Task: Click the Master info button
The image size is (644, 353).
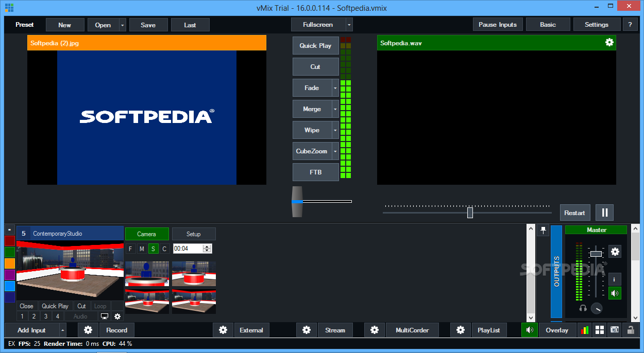Action: coord(615,279)
